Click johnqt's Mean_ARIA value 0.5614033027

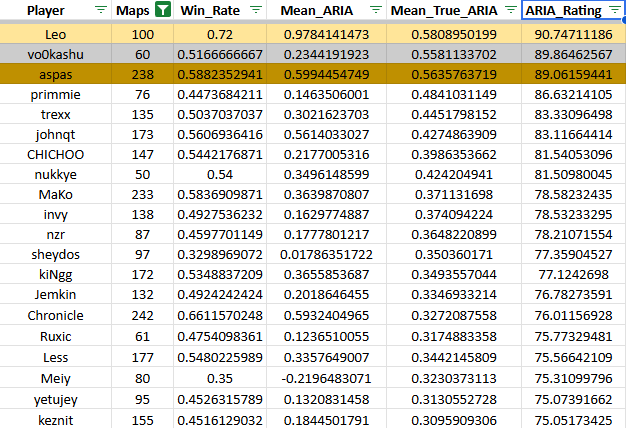[326, 134]
